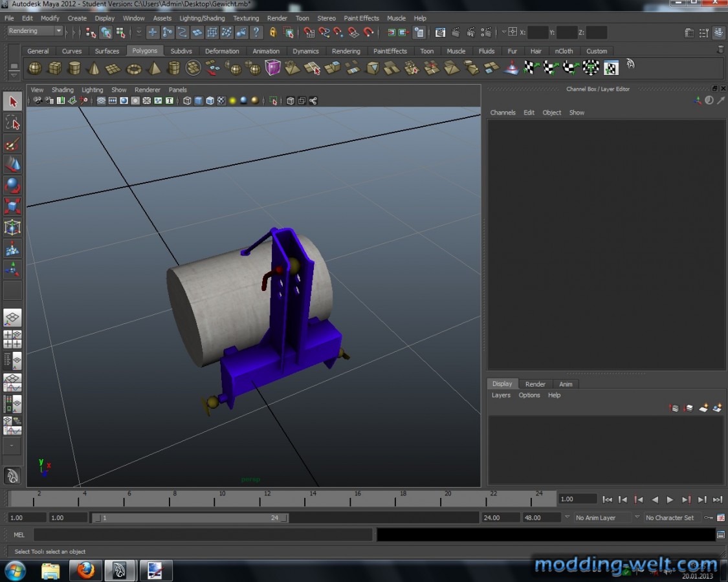Viewport: 728px width, 582px height.
Task: Create a polygon cone from the shelf
Action: pyautogui.click(x=94, y=69)
